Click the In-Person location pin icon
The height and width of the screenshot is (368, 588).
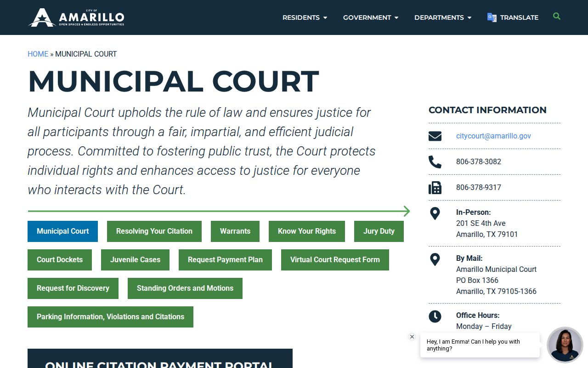coord(435,213)
